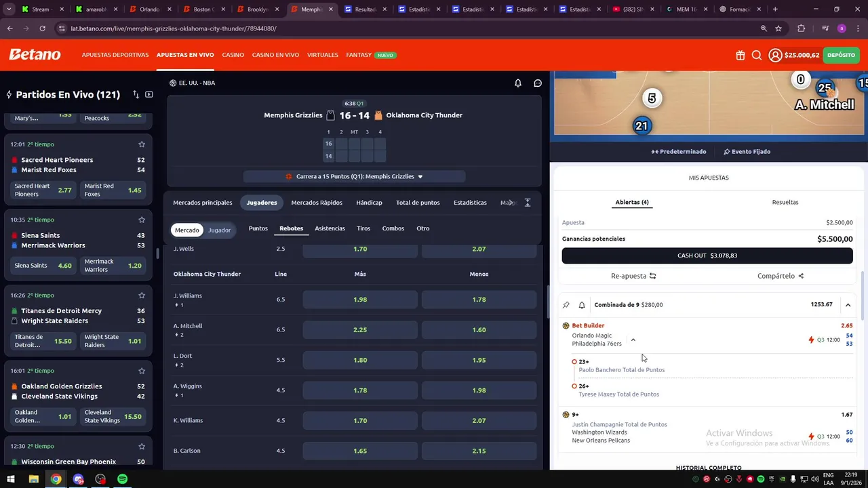Select Sacred Heart Pioneers odds 2.77
This screenshot has width=868, height=488.
tap(43, 190)
